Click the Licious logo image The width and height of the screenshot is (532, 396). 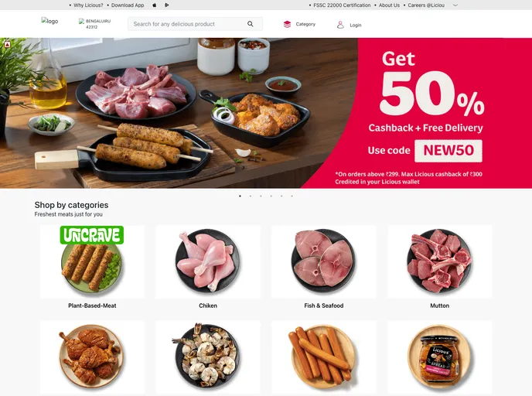tap(49, 21)
